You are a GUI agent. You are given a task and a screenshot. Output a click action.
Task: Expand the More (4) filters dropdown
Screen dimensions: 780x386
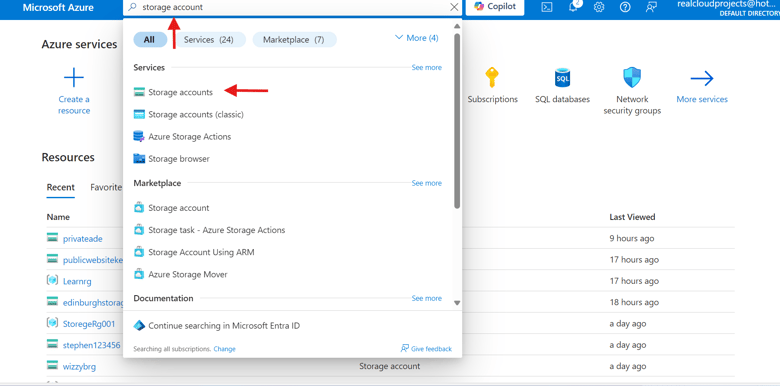[x=416, y=38]
